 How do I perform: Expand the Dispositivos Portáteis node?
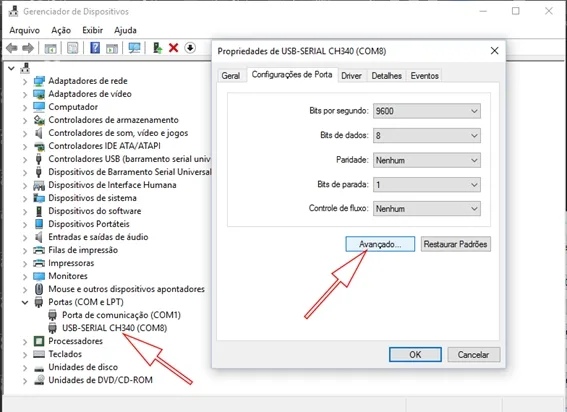point(25,225)
